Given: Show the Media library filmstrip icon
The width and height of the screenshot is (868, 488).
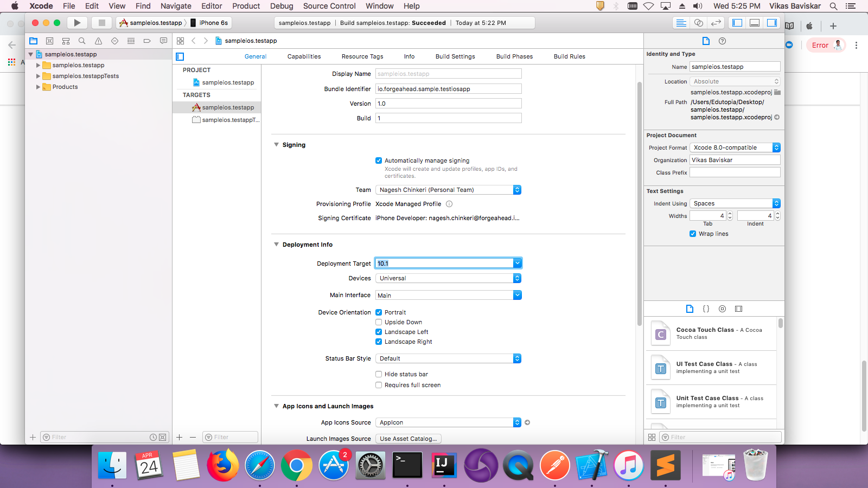Looking at the screenshot, I should point(738,309).
